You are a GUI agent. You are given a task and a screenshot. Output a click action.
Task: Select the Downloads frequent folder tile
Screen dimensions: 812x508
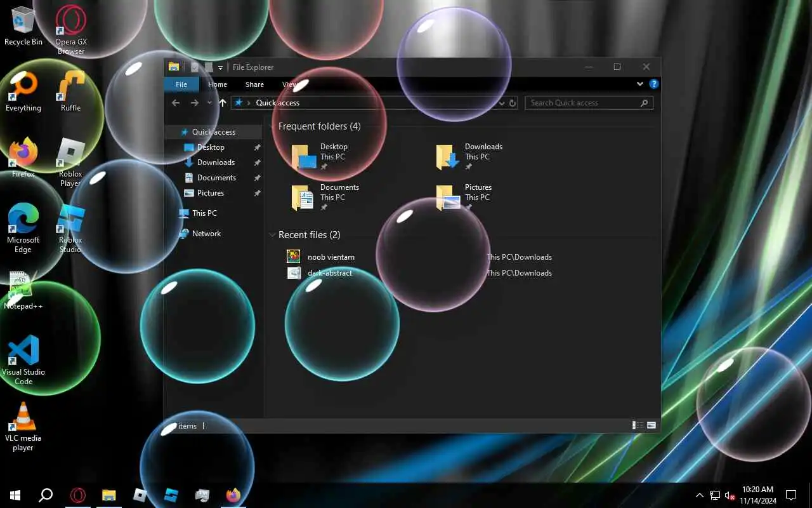click(469, 156)
